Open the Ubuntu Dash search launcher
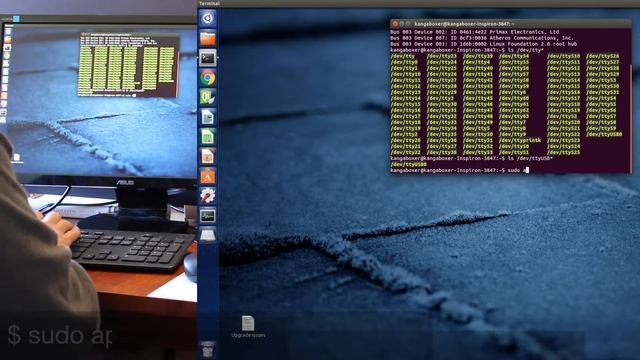The height and width of the screenshot is (360, 640). [x=208, y=18]
